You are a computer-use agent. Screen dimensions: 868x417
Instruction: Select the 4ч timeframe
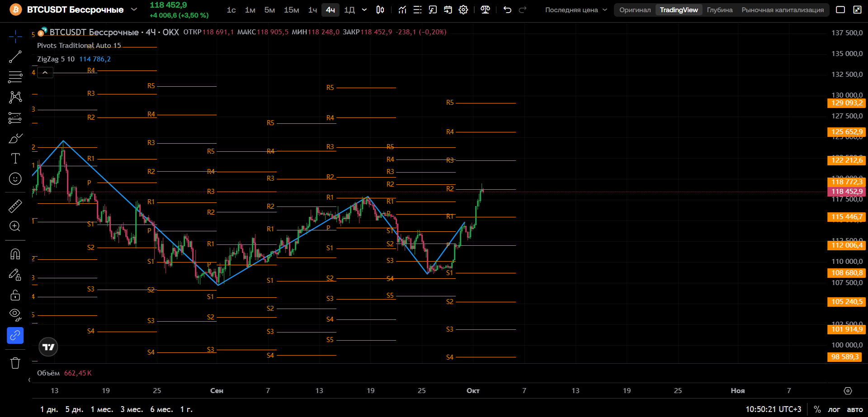[330, 10]
